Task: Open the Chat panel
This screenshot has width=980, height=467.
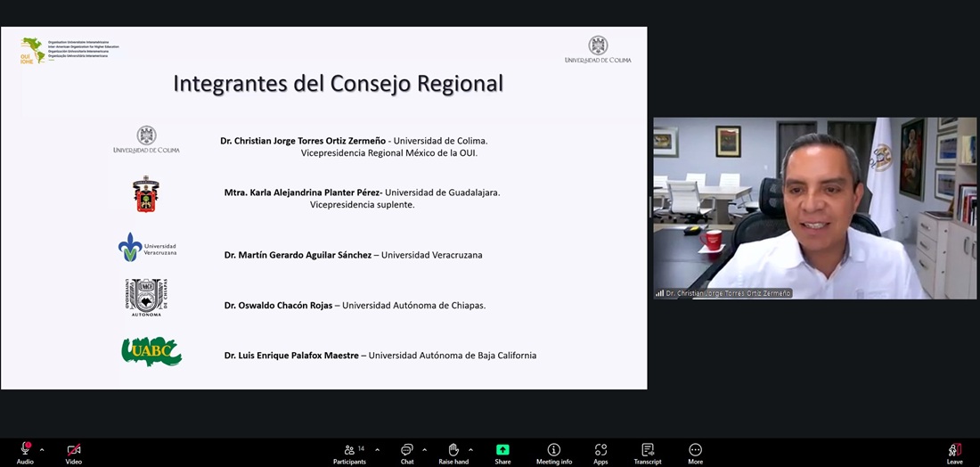Action: tap(407, 451)
